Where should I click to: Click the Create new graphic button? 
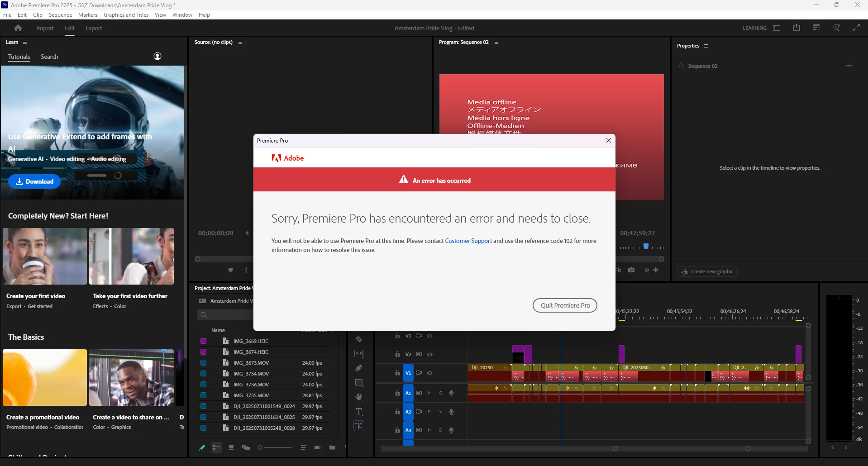(707, 271)
